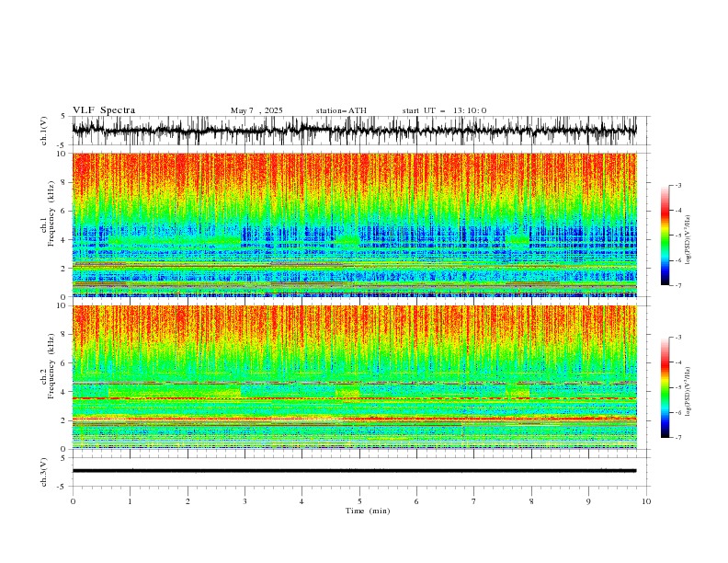Image resolution: width=728 pixels, height=563 pixels.
Task: Click the "station=ATH" header label
Action: click(x=341, y=110)
